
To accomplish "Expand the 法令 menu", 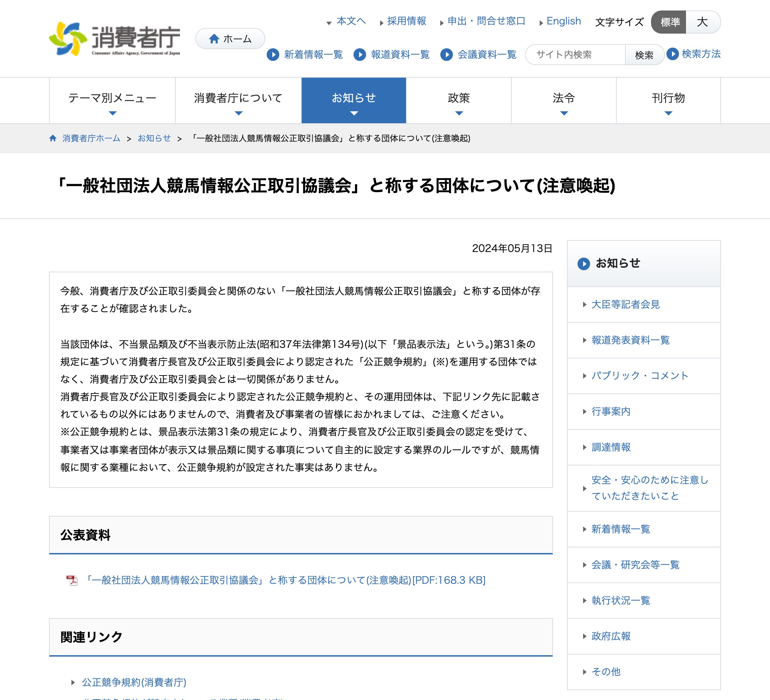I will click(564, 100).
